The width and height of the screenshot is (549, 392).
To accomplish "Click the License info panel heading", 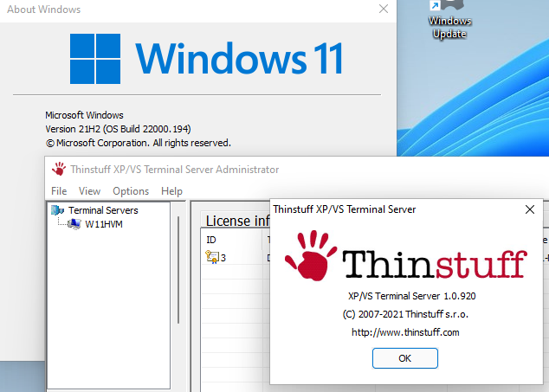I will (x=238, y=221).
